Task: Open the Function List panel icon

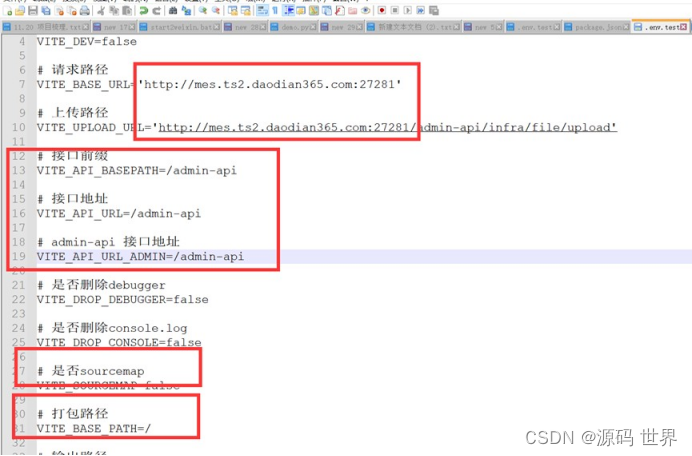Action: tap(340, 11)
